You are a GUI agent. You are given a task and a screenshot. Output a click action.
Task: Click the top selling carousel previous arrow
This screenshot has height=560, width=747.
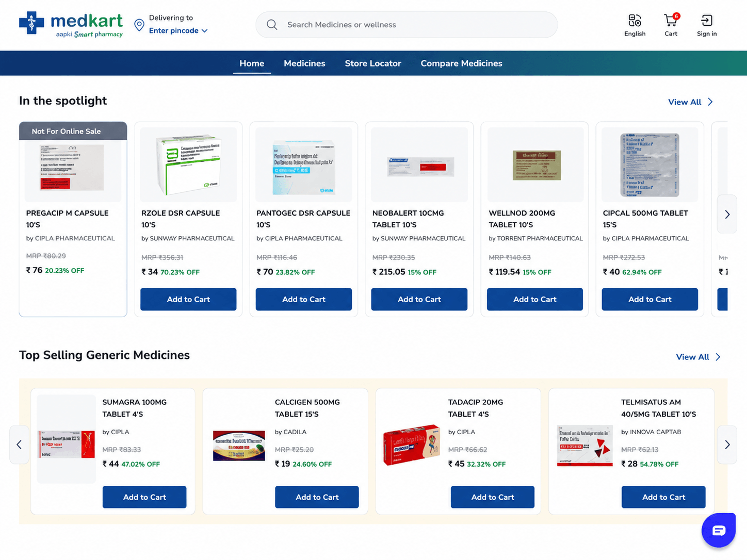19,444
